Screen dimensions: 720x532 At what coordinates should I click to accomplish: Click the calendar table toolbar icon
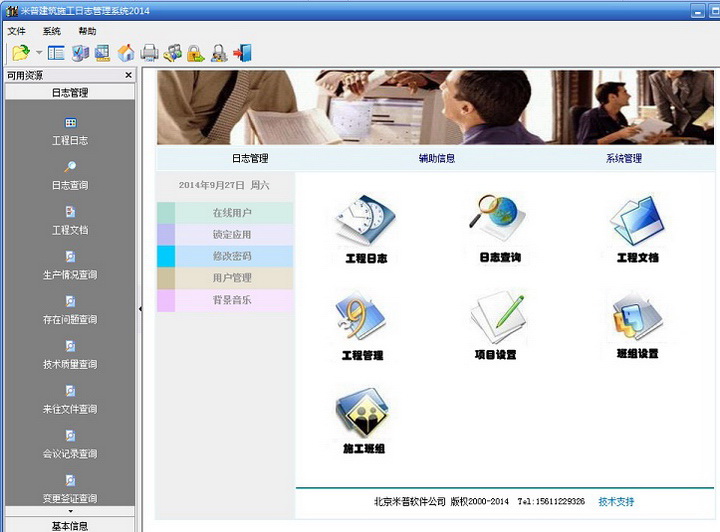pyautogui.click(x=102, y=53)
